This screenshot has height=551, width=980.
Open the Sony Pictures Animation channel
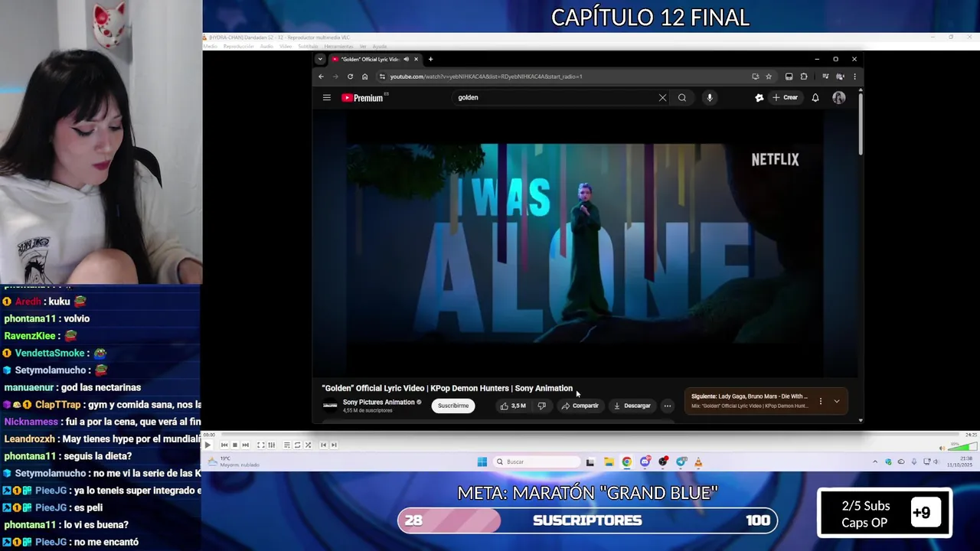pyautogui.click(x=378, y=402)
